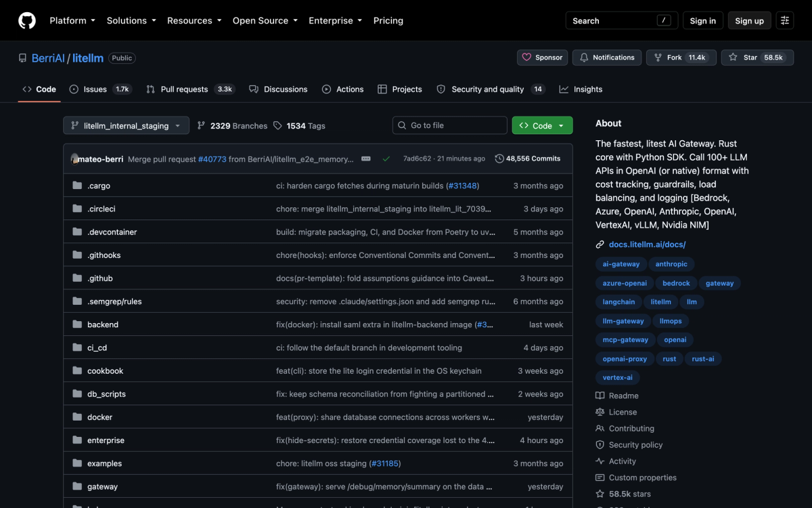
Task: Open the BerriAI owner link
Action: [48, 58]
